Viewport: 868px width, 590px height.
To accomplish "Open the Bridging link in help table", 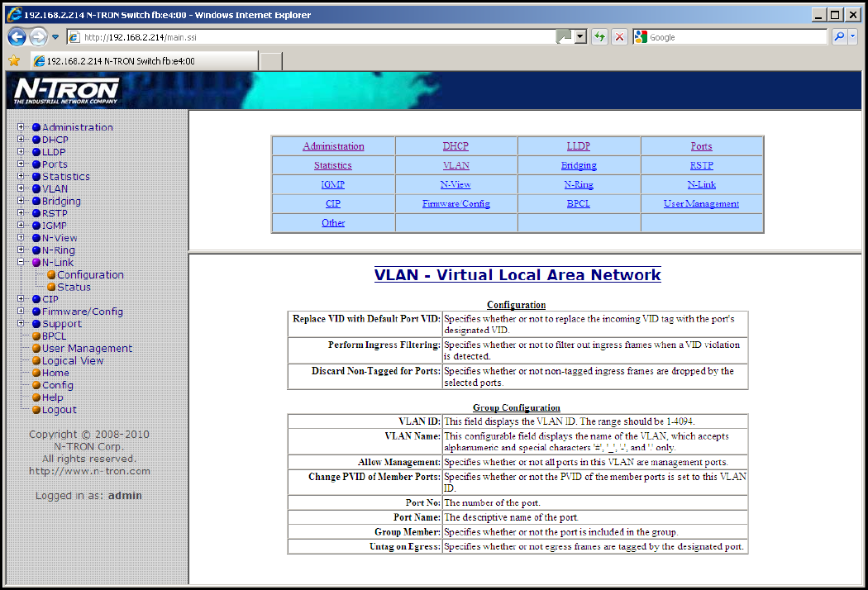I will pos(579,165).
